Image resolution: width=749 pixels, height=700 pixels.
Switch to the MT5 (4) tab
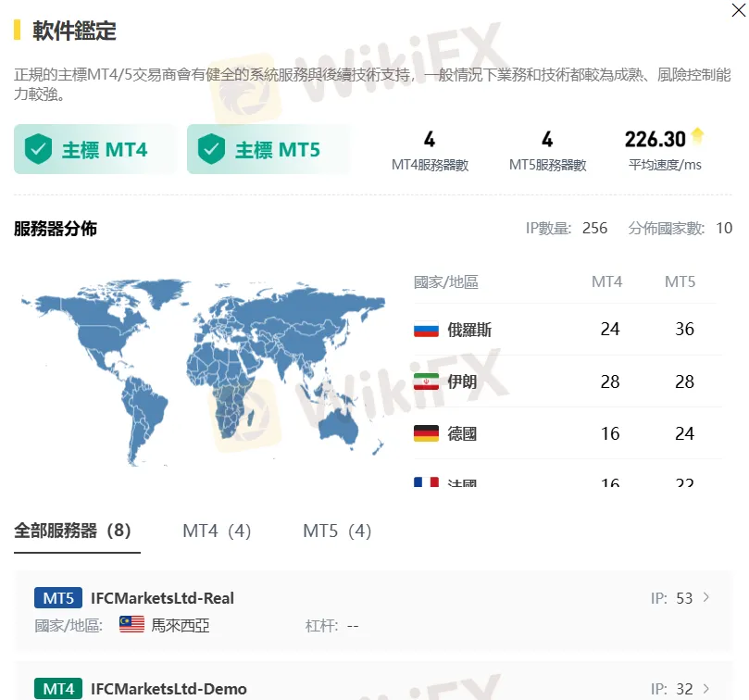point(337,531)
